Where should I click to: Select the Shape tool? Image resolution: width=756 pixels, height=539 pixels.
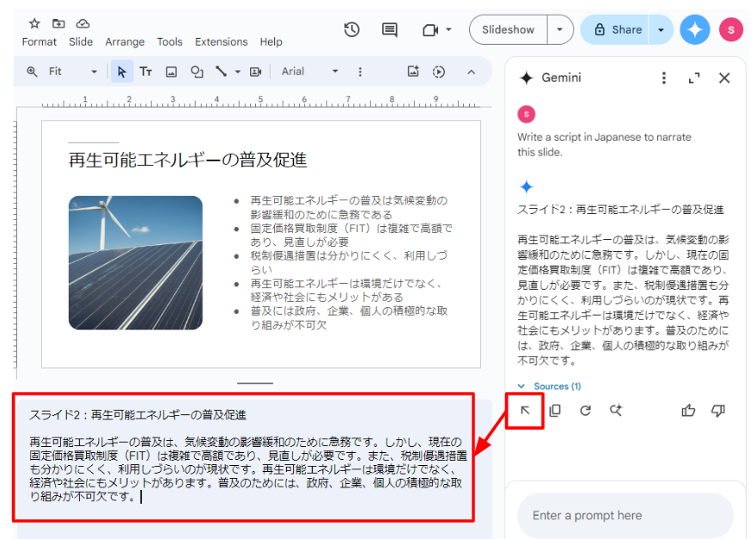pos(196,72)
